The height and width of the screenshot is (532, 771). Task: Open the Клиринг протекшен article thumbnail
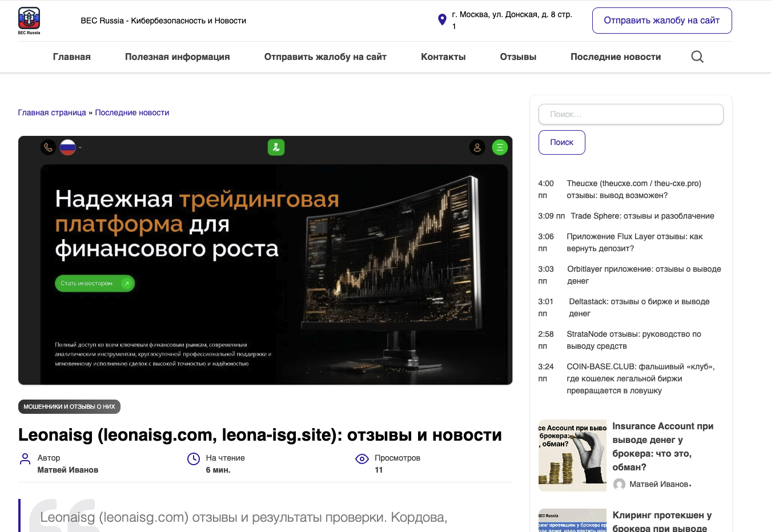pos(572,520)
